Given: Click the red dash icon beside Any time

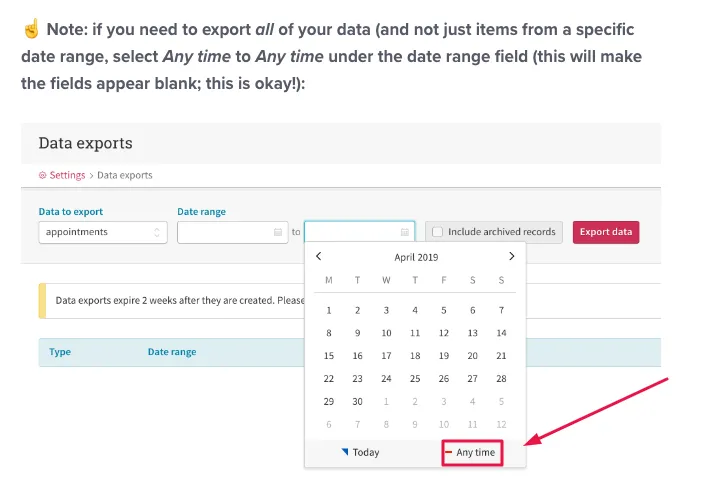Looking at the screenshot, I should coord(448,452).
